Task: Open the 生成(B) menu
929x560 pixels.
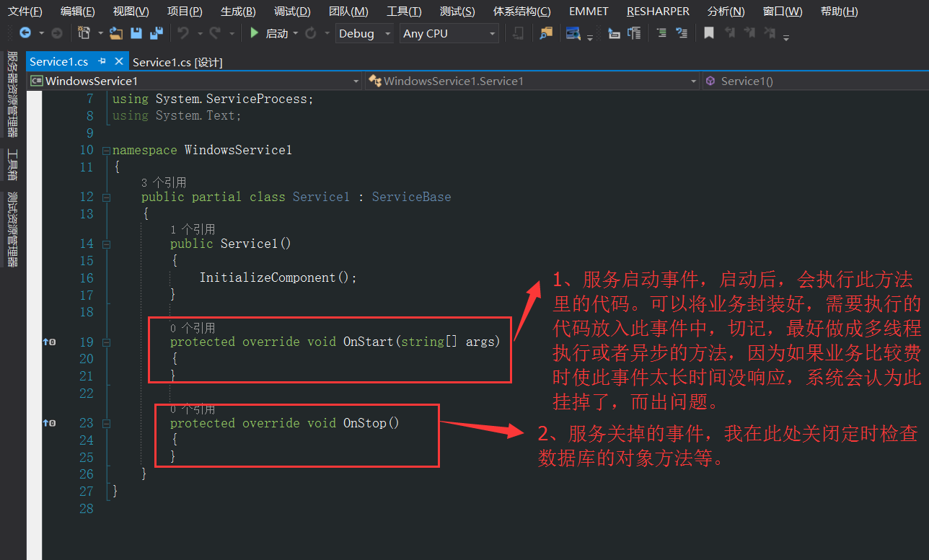Action: coord(238,11)
